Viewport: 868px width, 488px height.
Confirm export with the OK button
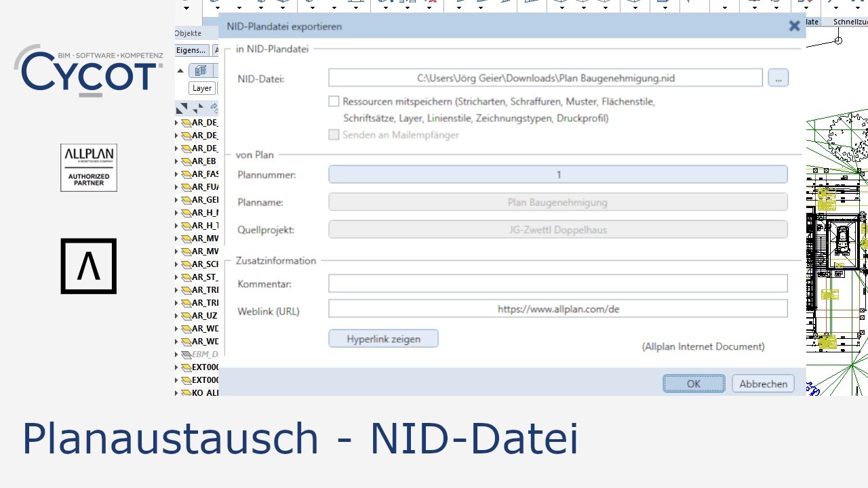[x=694, y=384]
